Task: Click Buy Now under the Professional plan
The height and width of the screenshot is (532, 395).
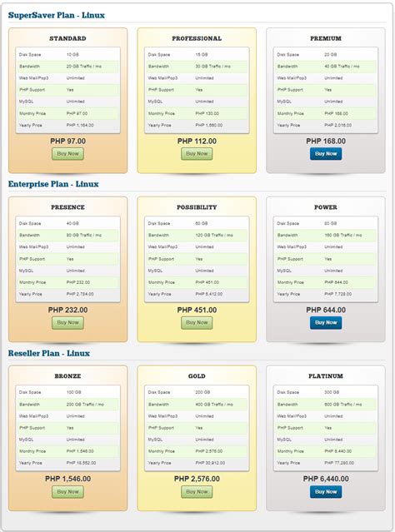Action: click(x=197, y=154)
